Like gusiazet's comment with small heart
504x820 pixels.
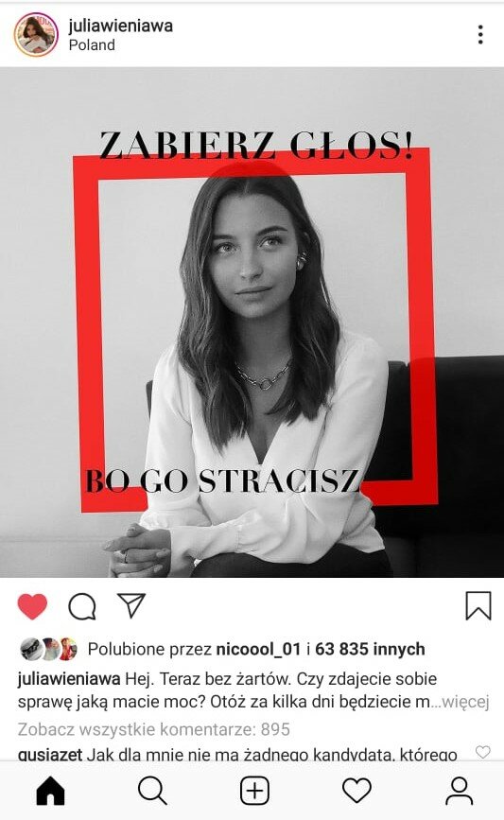(x=482, y=752)
